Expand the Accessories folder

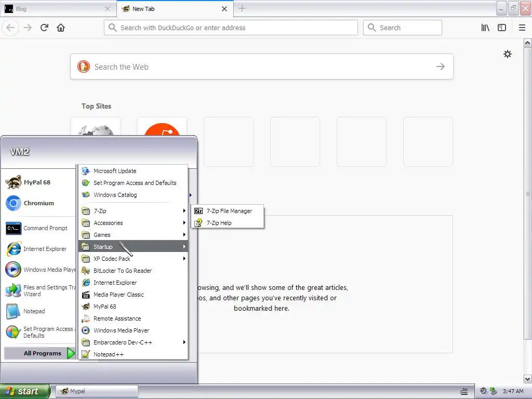coord(134,223)
